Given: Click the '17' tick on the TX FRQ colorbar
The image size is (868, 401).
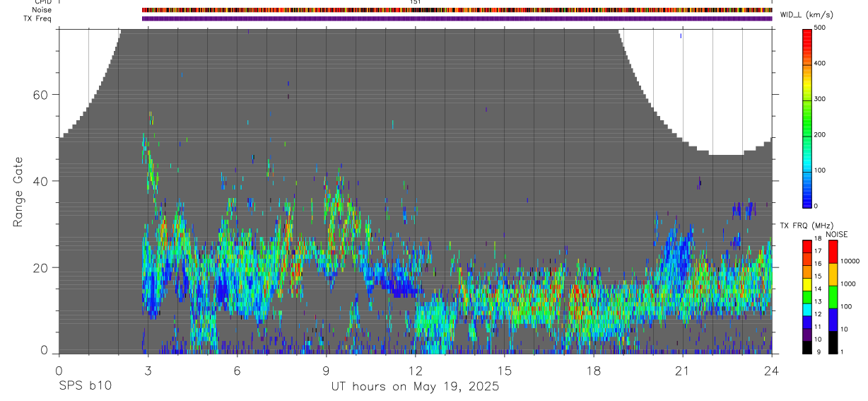Looking at the screenshot, I should [x=819, y=251].
